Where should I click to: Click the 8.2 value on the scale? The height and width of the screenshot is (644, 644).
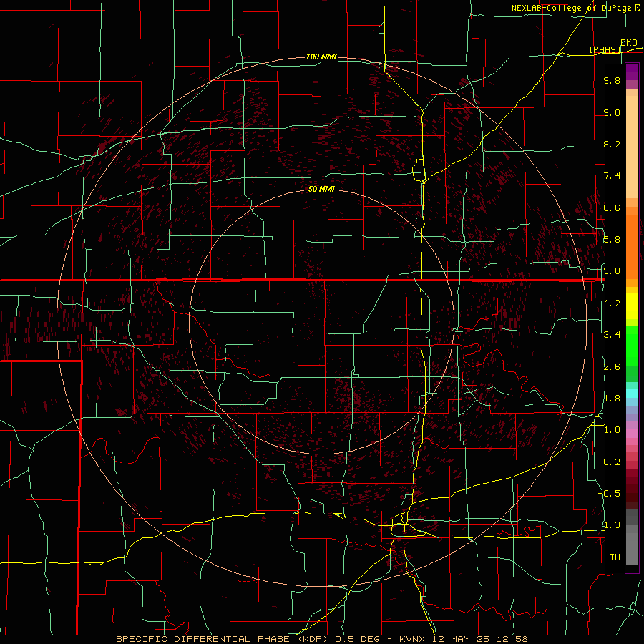point(612,145)
